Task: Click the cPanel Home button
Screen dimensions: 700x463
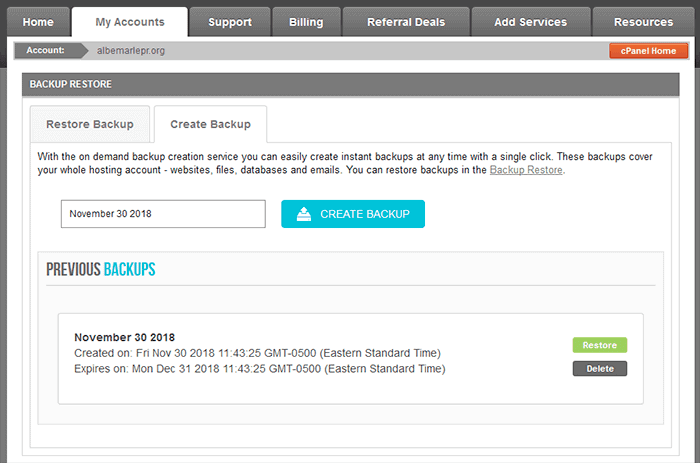Action: (648, 51)
